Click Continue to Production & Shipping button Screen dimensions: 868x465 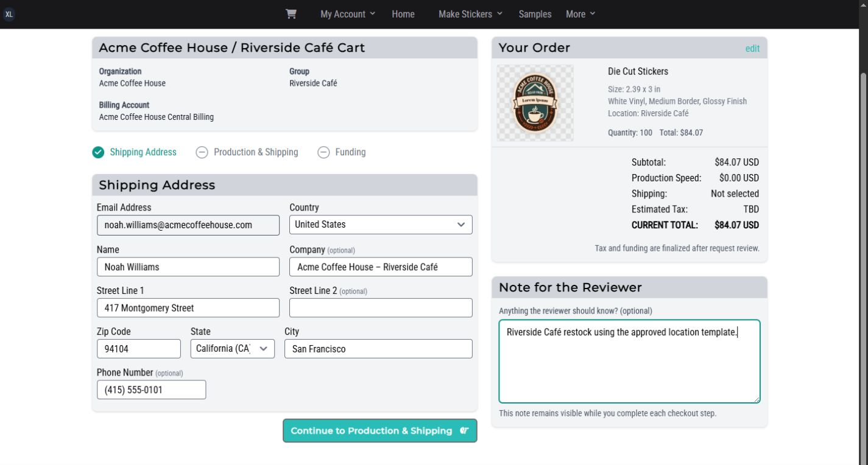379,430
